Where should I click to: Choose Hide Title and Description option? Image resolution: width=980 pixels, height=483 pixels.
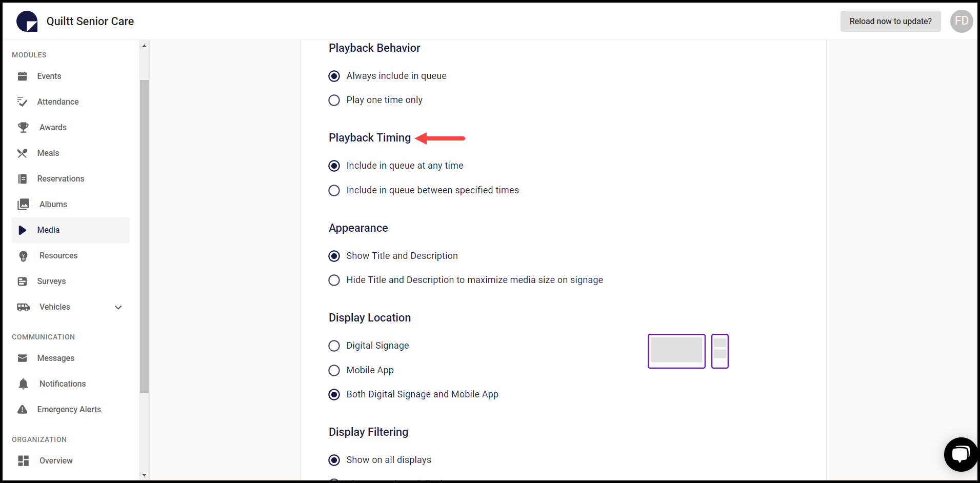click(334, 280)
